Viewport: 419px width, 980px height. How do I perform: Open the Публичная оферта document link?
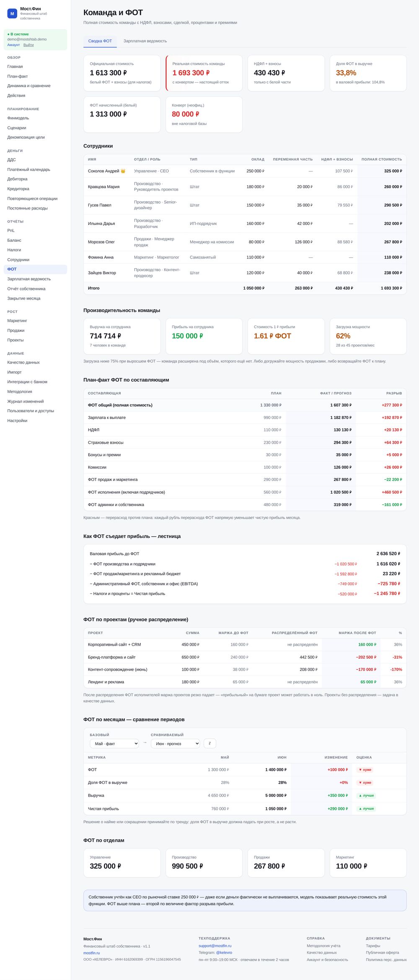(382, 952)
